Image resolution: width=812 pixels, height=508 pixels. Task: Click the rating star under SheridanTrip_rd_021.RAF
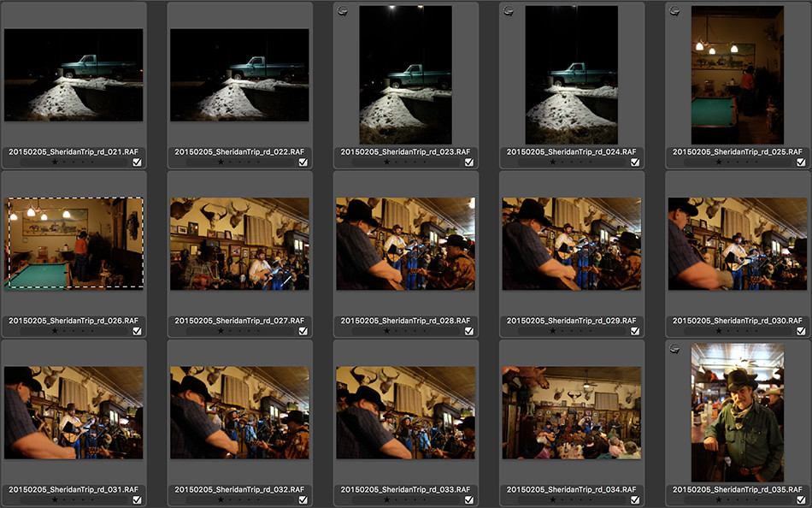tap(55, 162)
